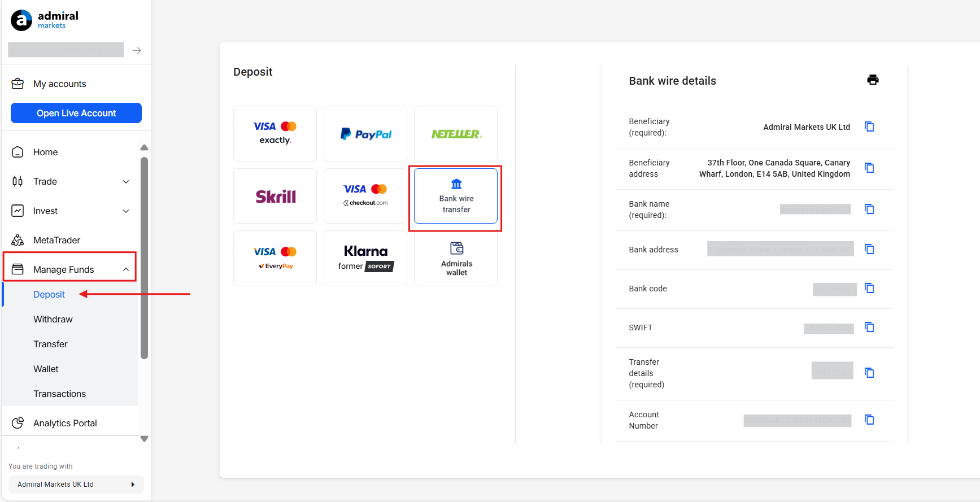Click the arrow icon next to account name

click(x=137, y=50)
